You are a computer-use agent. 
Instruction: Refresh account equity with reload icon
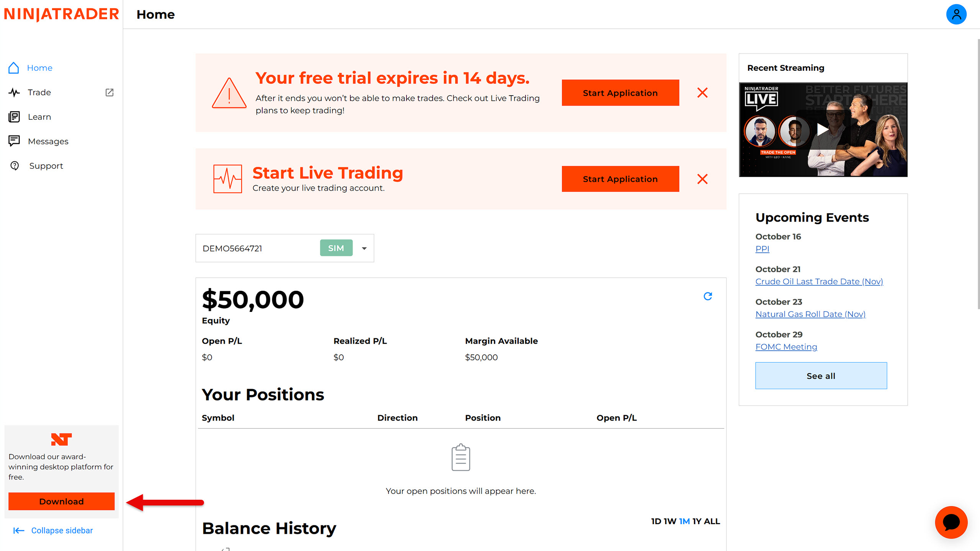pos(707,296)
